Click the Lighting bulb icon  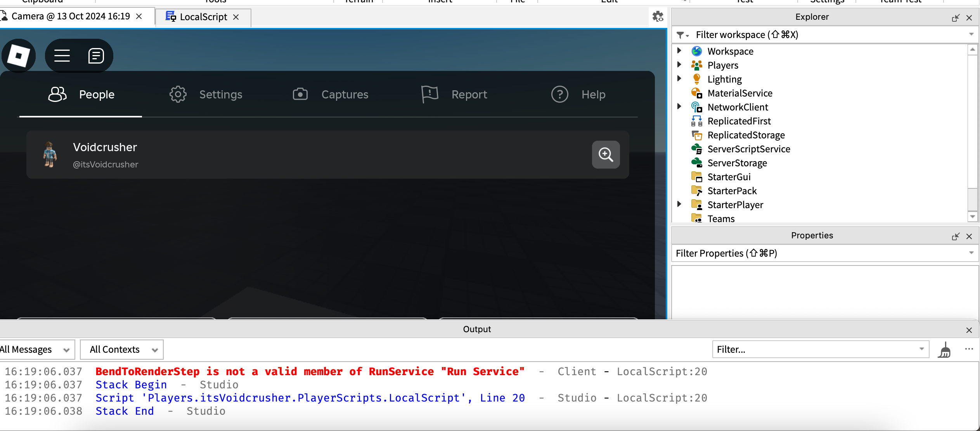[x=697, y=79]
